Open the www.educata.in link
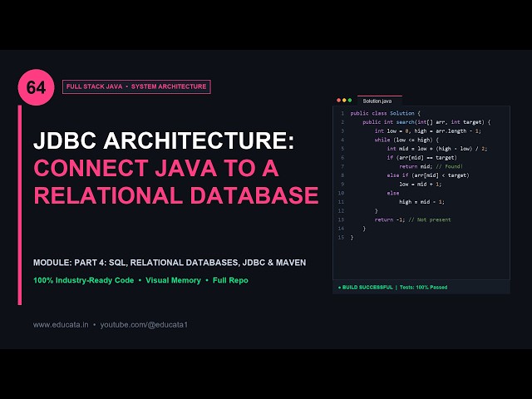The height and width of the screenshot is (399, 532). point(61,325)
